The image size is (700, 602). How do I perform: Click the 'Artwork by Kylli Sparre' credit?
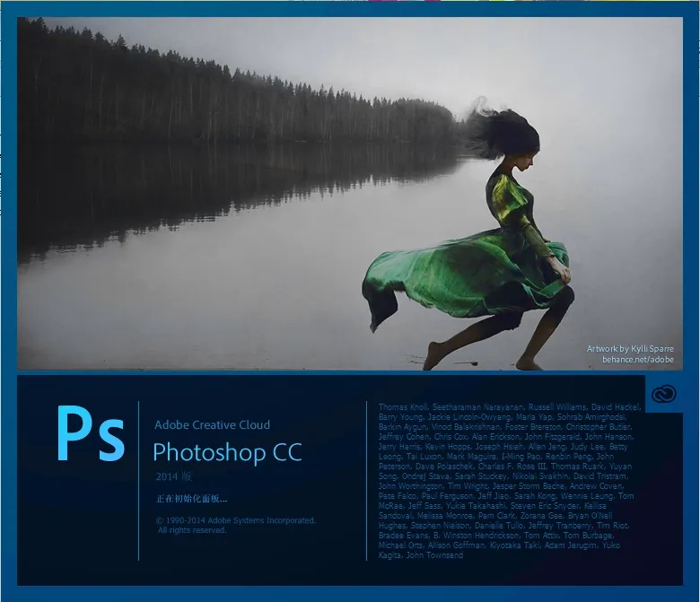click(630, 348)
